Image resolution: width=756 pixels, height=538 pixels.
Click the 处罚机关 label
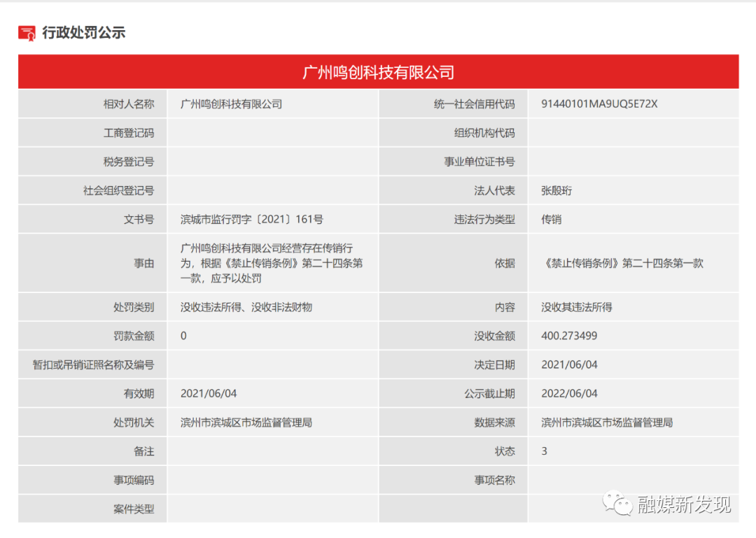(x=134, y=423)
